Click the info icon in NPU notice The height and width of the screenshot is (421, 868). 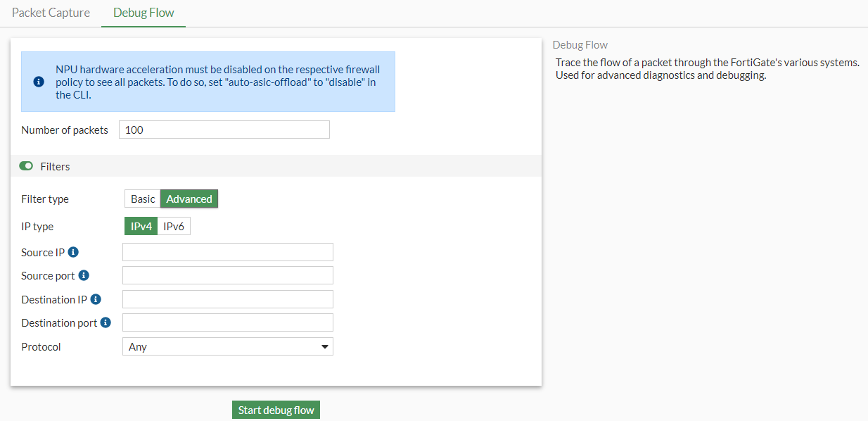click(x=39, y=82)
